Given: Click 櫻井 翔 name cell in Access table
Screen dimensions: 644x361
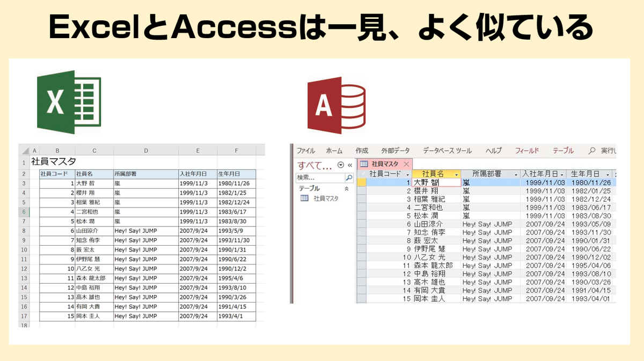Looking at the screenshot, I should [436, 190].
